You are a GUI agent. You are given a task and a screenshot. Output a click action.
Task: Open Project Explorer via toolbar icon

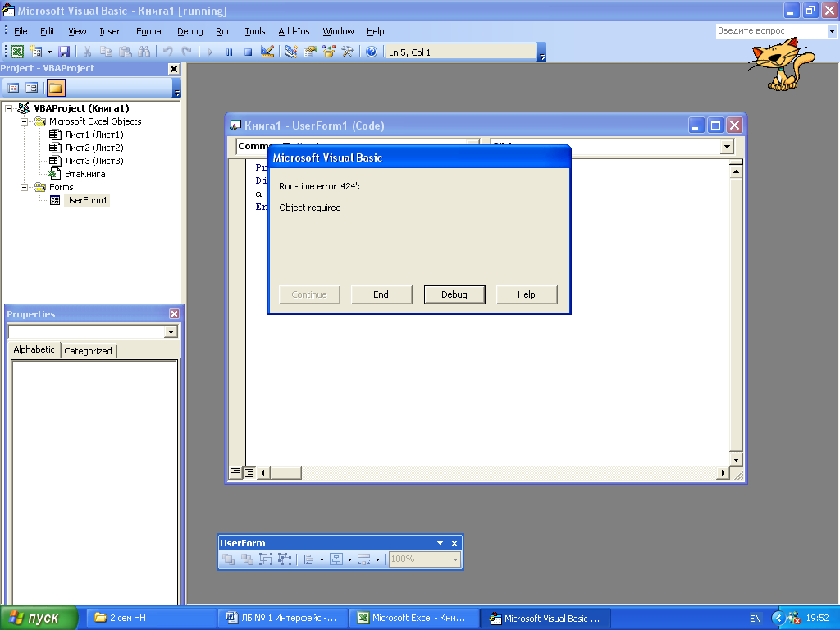[x=291, y=52]
